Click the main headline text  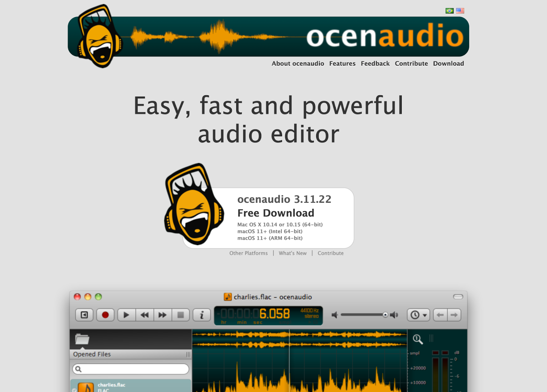point(268,120)
